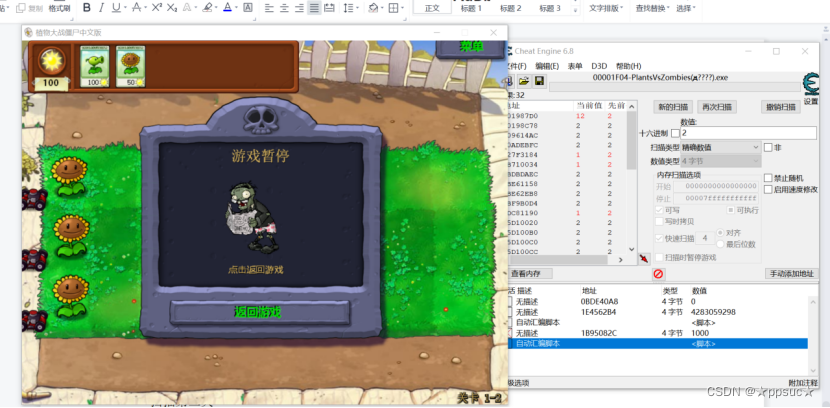Apply the 标题 2 heading style
The image size is (830, 408).
coord(510,8)
